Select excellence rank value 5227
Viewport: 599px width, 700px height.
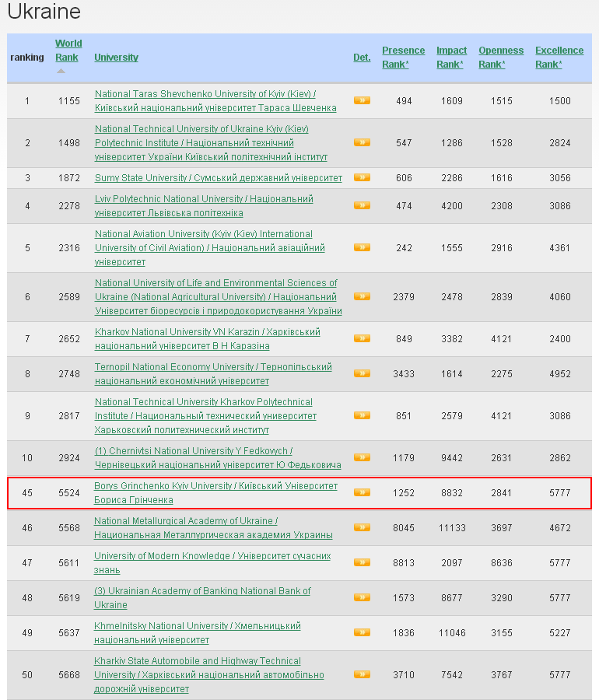(560, 632)
